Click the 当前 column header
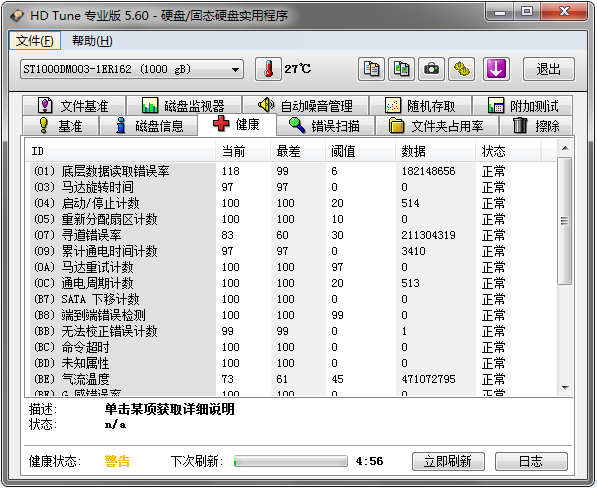This screenshot has width=597, height=488. 243,152
